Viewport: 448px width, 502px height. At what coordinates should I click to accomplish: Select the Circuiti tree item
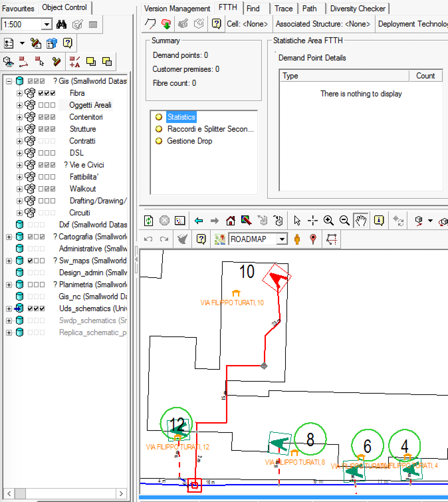point(79,213)
